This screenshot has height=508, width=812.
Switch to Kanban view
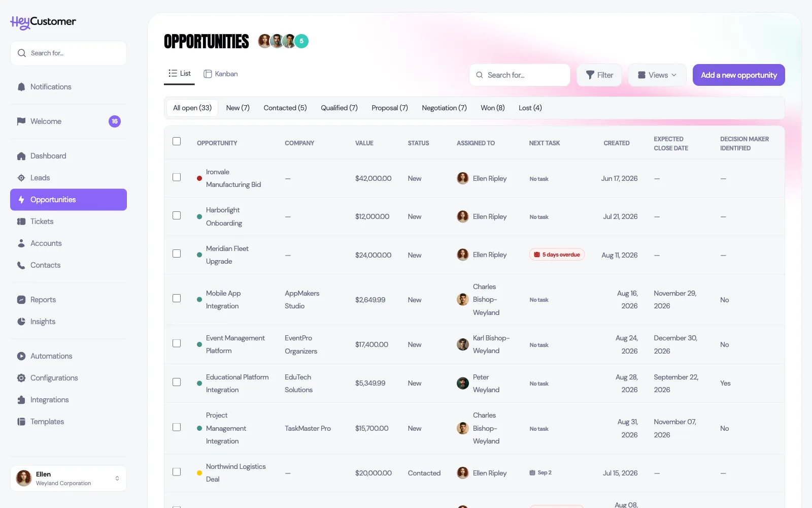point(221,74)
